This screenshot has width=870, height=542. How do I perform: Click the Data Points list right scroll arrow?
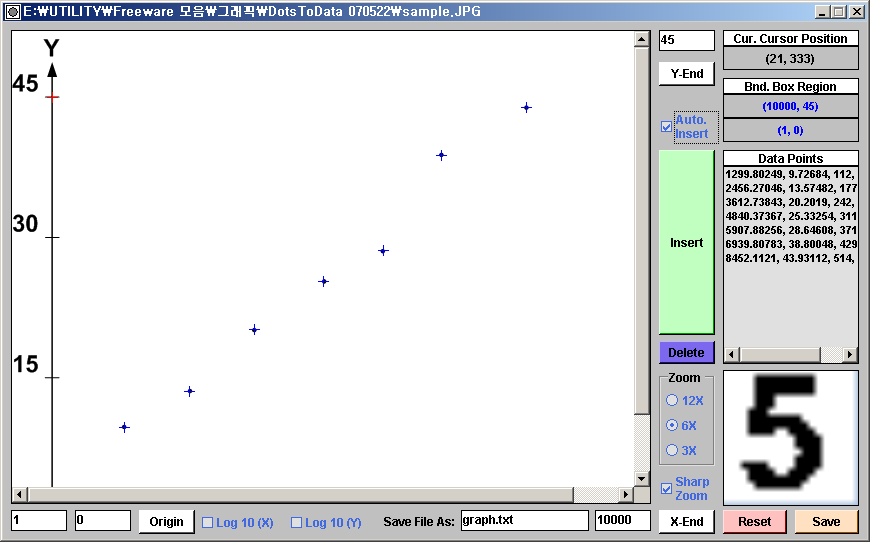tap(850, 354)
